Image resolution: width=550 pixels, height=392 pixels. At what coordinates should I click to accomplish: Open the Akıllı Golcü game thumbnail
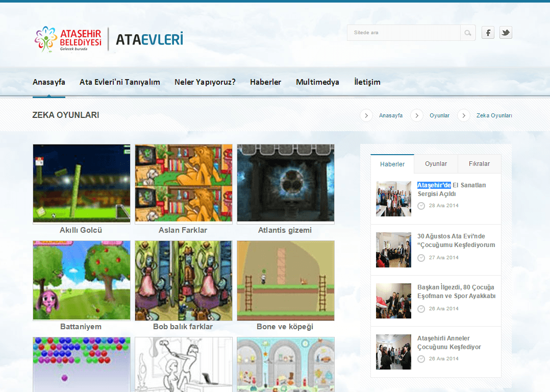coord(82,184)
